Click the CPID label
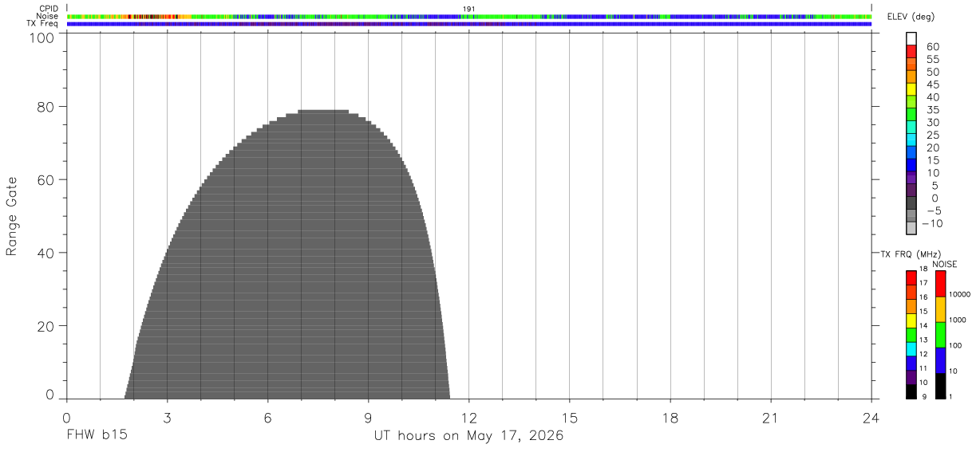Viewport: 980px width, 452px height. 49,9
